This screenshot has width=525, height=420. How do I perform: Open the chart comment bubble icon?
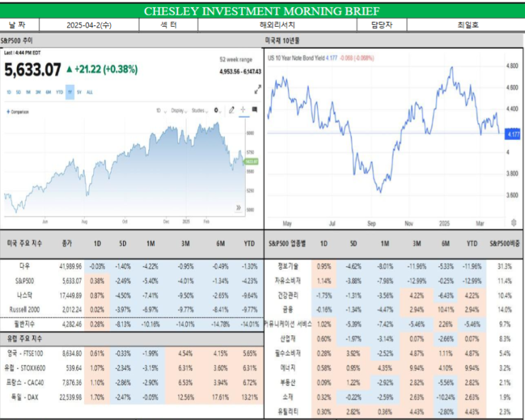click(254, 110)
